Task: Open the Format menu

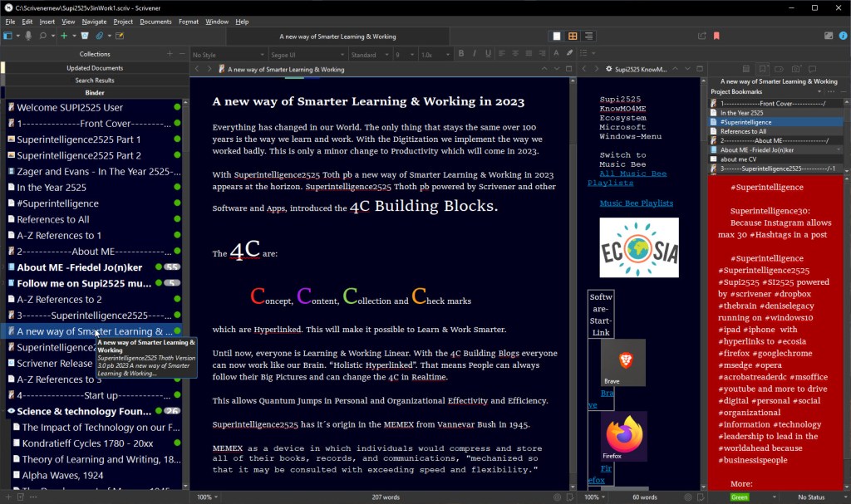Action: point(188,22)
